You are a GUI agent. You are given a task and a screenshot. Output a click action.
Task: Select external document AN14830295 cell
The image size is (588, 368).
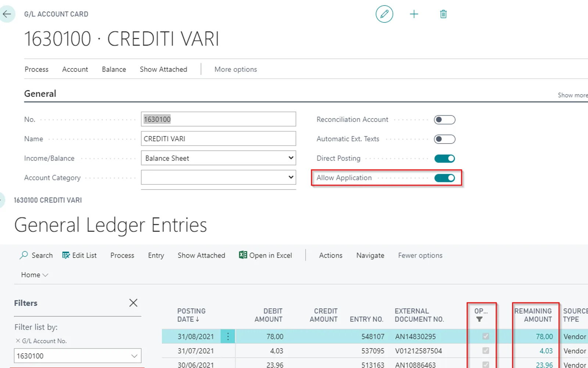pyautogui.click(x=415, y=336)
